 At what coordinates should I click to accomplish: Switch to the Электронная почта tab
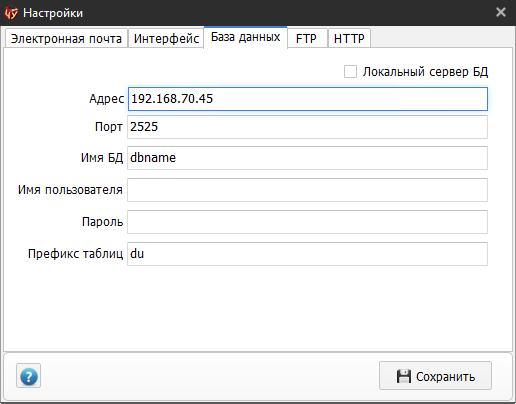[x=66, y=39]
